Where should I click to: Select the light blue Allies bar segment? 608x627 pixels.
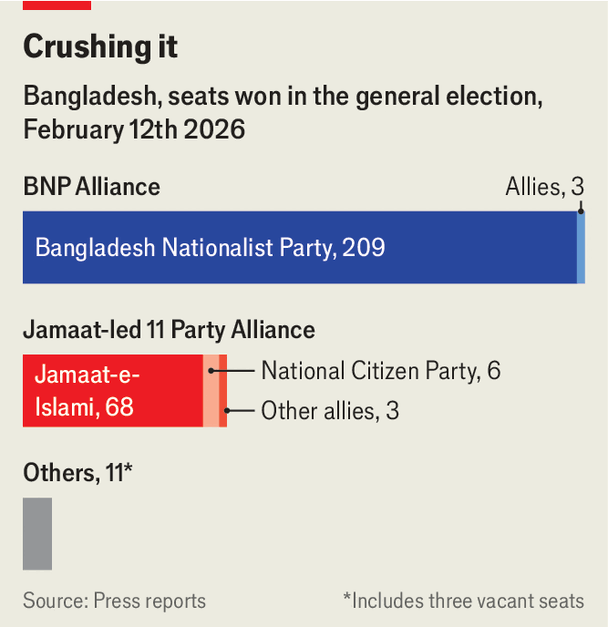tap(581, 248)
